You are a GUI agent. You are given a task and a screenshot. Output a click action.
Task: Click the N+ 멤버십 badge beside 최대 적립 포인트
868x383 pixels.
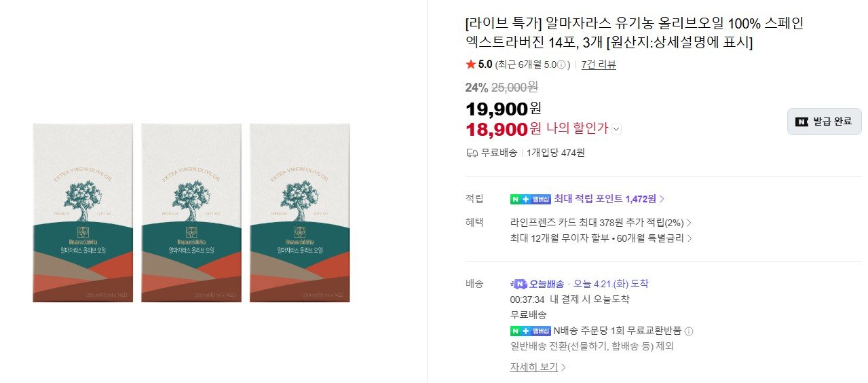pyautogui.click(x=530, y=199)
